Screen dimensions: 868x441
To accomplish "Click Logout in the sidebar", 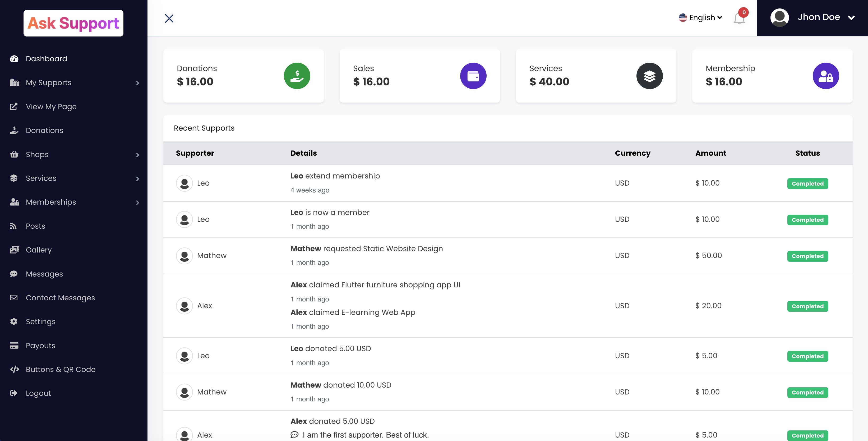I will click(38, 393).
